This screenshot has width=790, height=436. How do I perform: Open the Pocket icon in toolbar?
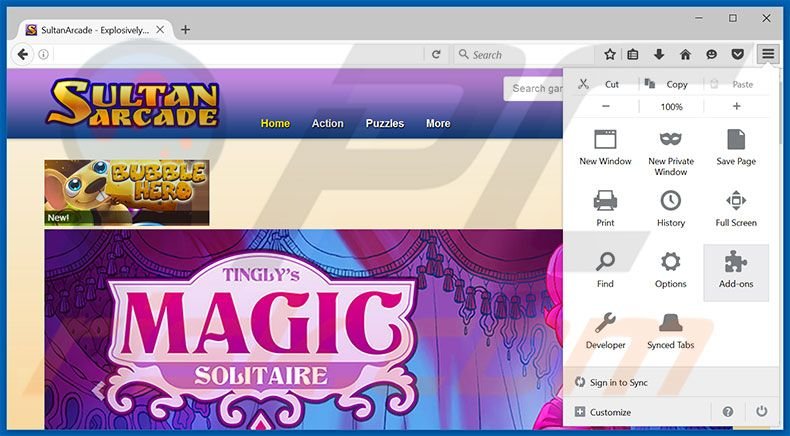point(738,54)
